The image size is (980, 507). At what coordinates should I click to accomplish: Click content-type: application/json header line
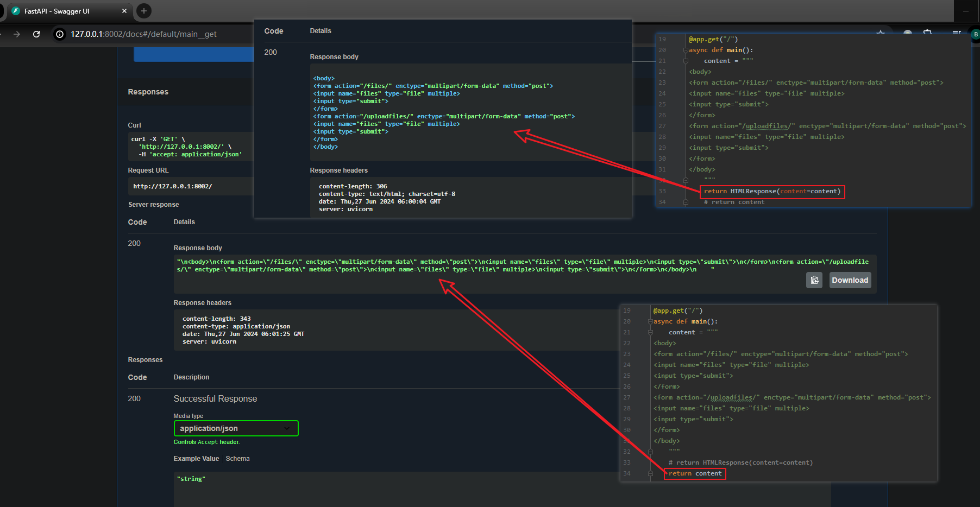pos(236,326)
